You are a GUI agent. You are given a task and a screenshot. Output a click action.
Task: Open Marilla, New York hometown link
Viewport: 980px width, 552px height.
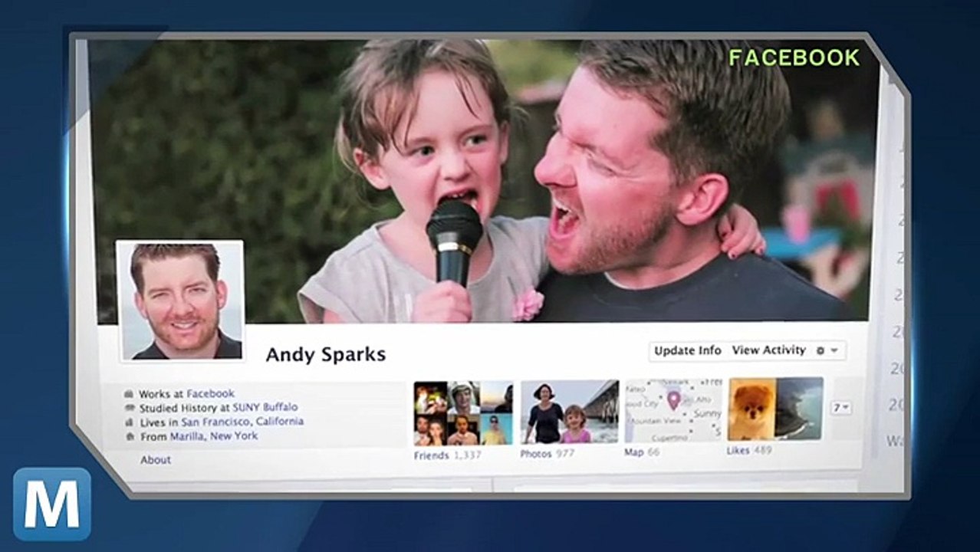point(214,435)
